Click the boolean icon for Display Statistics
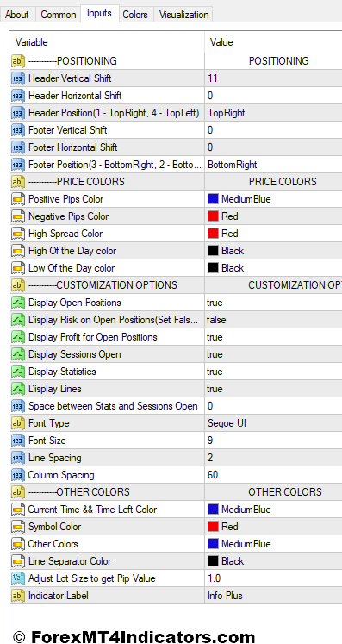This screenshot has width=342, height=644. (x=18, y=372)
